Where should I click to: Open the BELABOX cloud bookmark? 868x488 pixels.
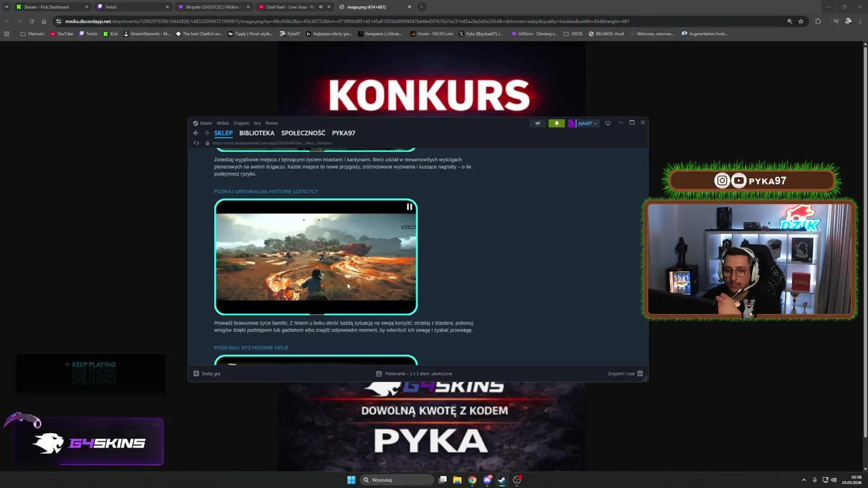pos(606,33)
